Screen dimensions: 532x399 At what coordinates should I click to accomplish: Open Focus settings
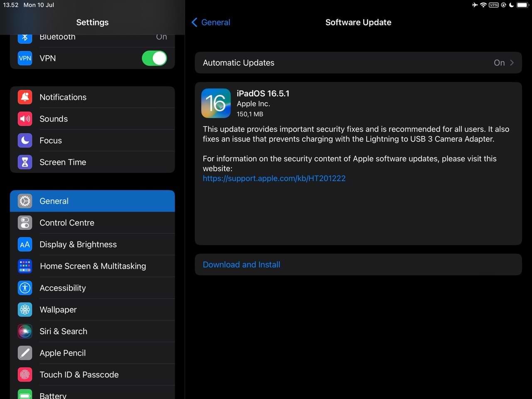pos(92,140)
